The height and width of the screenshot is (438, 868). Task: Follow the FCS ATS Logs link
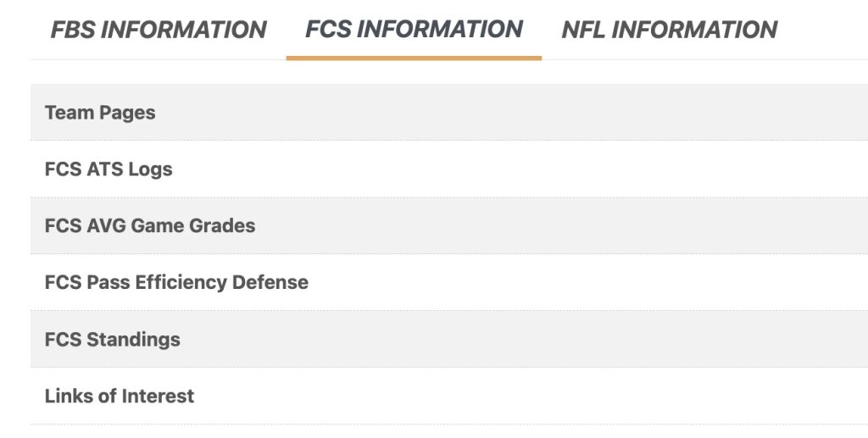(108, 169)
